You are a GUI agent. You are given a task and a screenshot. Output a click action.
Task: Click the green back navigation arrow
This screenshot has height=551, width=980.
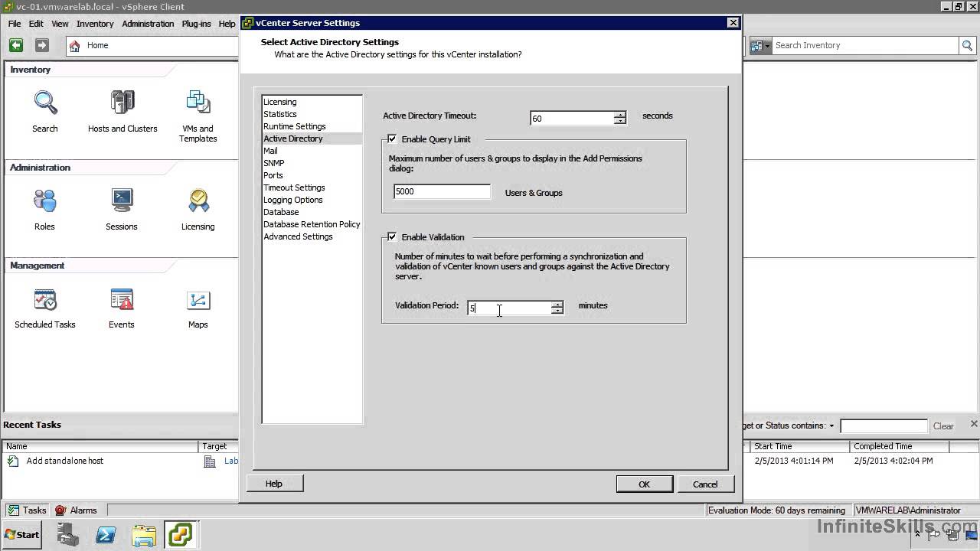click(x=16, y=45)
